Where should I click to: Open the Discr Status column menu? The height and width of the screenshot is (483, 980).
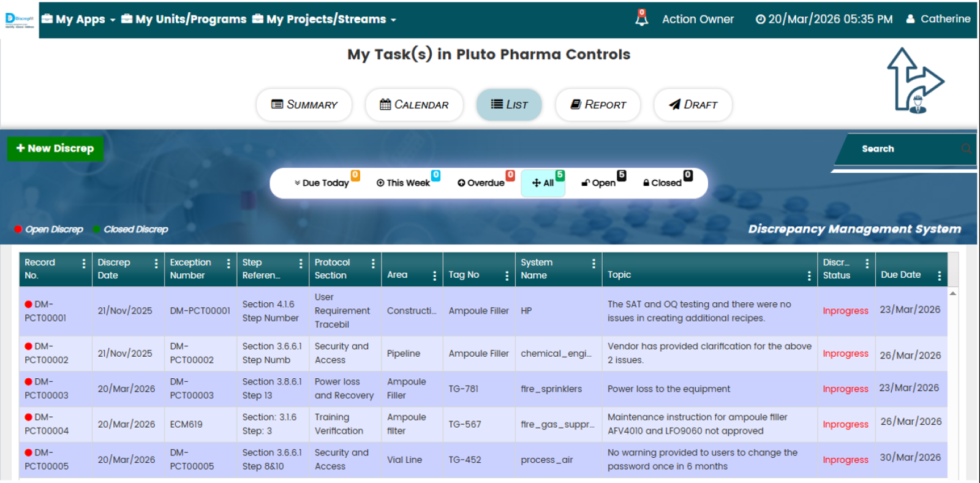(867, 263)
